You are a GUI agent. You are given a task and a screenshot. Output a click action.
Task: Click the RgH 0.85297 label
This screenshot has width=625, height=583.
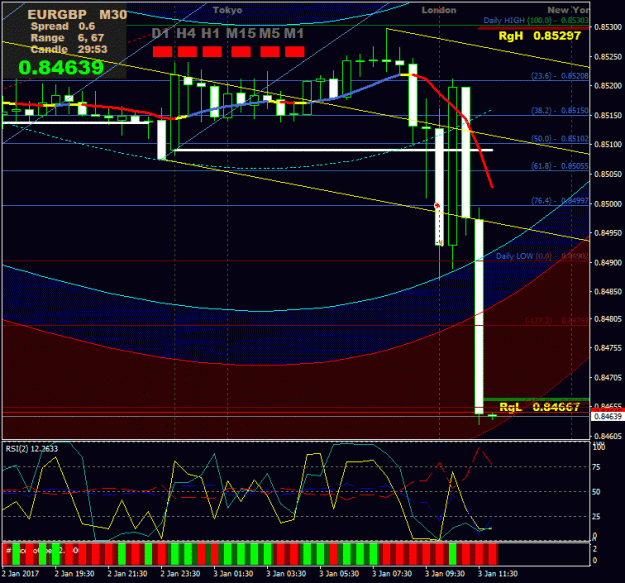[540, 36]
